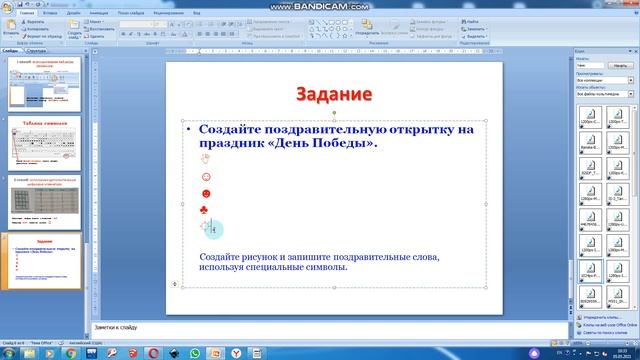Open Google Chrome from the taskbar
The image size is (640, 360).
[71, 353]
